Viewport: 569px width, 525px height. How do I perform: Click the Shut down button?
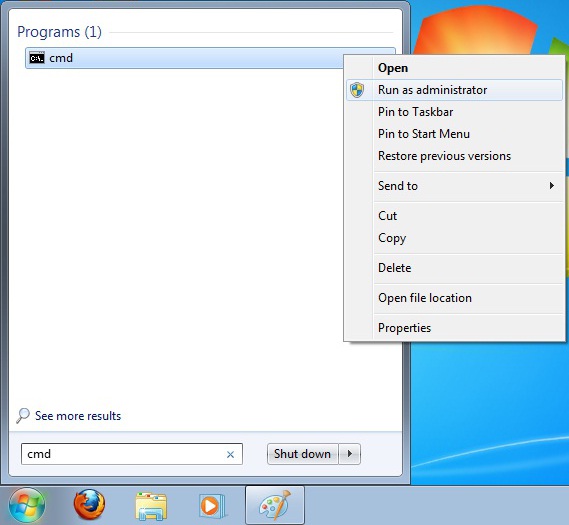click(303, 454)
